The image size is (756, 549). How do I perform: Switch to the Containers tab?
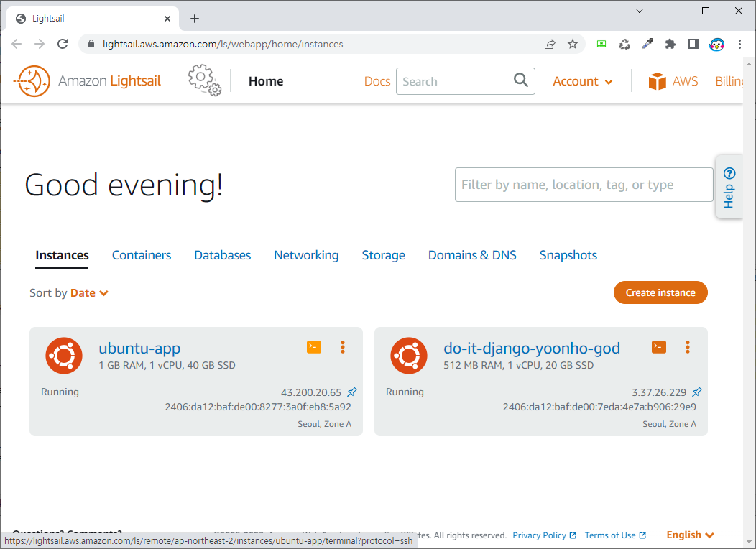tap(142, 255)
